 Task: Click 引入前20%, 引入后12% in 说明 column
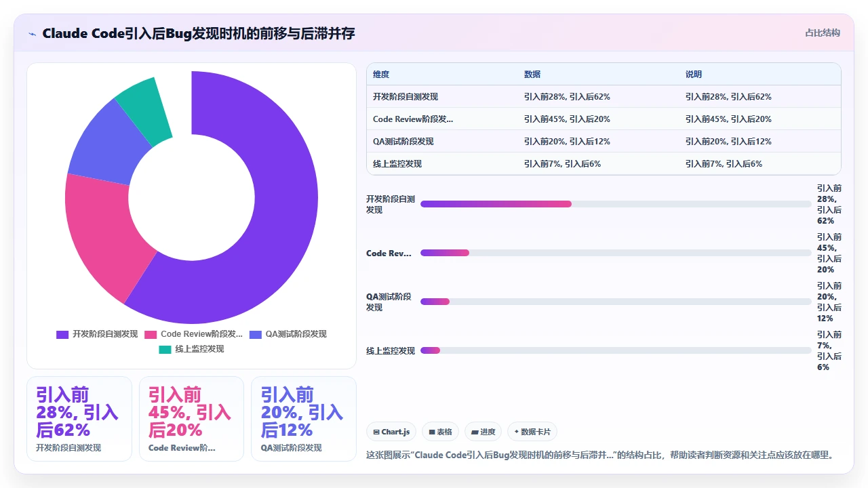coord(728,142)
